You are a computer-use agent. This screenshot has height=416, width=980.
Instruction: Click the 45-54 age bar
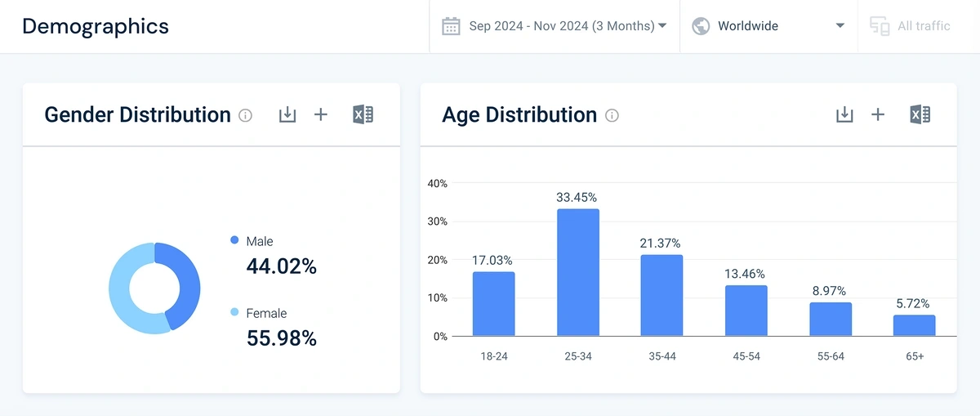point(746,311)
